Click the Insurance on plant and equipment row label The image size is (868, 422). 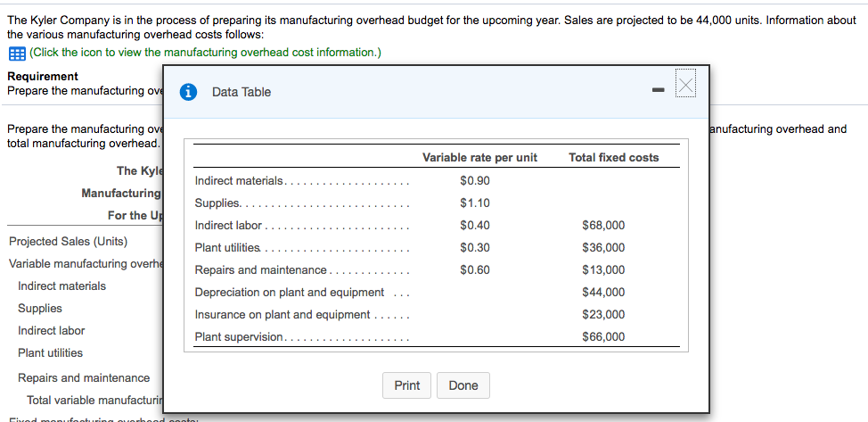[x=283, y=314]
